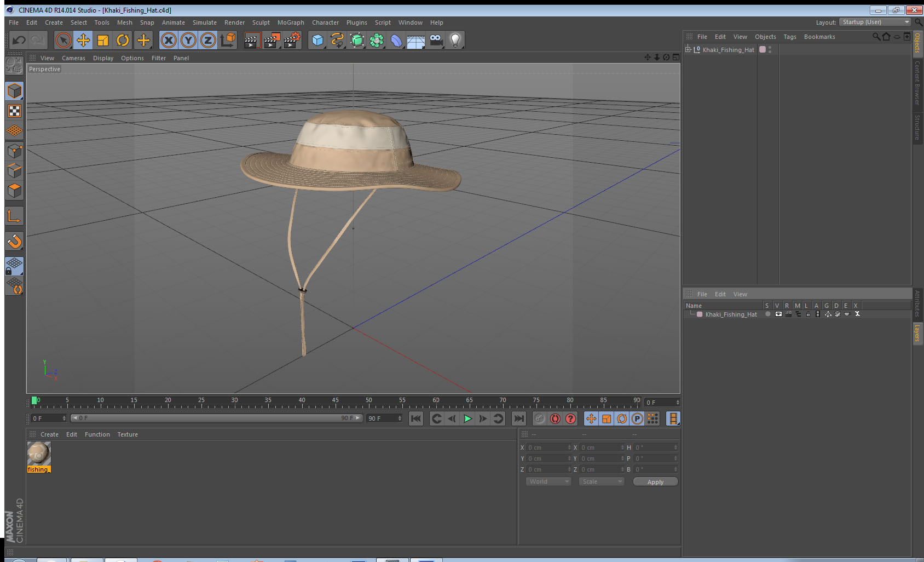The image size is (924, 562).
Task: Click the workplane mode grid icon
Action: click(x=14, y=131)
